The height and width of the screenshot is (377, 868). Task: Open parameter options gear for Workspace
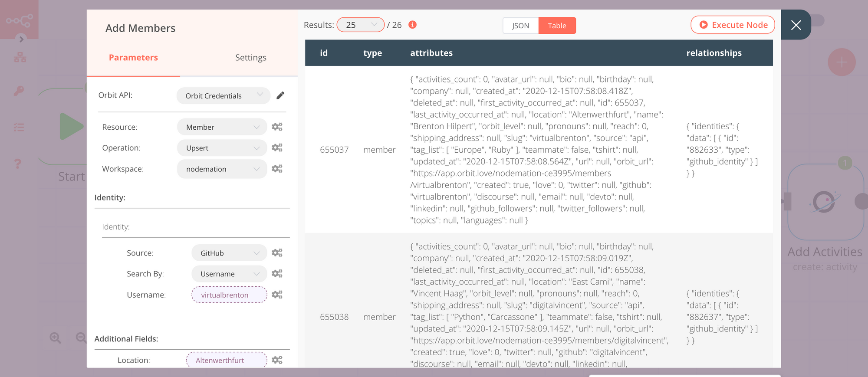pyautogui.click(x=277, y=168)
